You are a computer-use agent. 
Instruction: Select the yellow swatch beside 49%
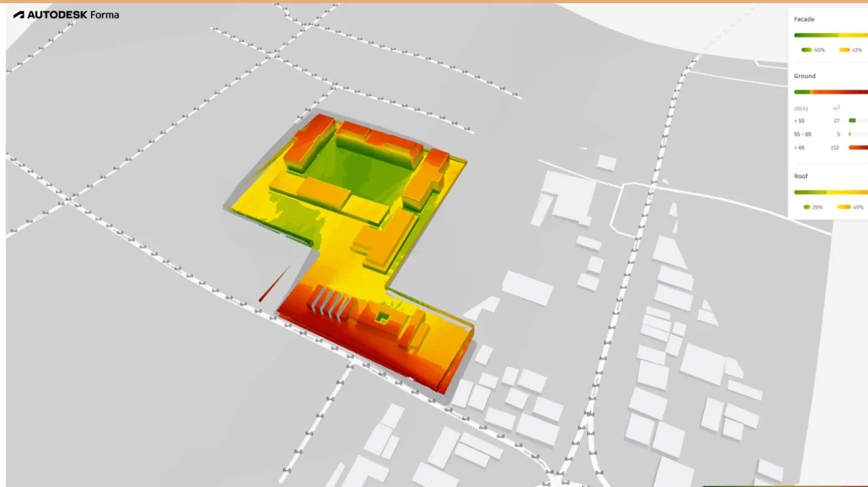point(844,207)
